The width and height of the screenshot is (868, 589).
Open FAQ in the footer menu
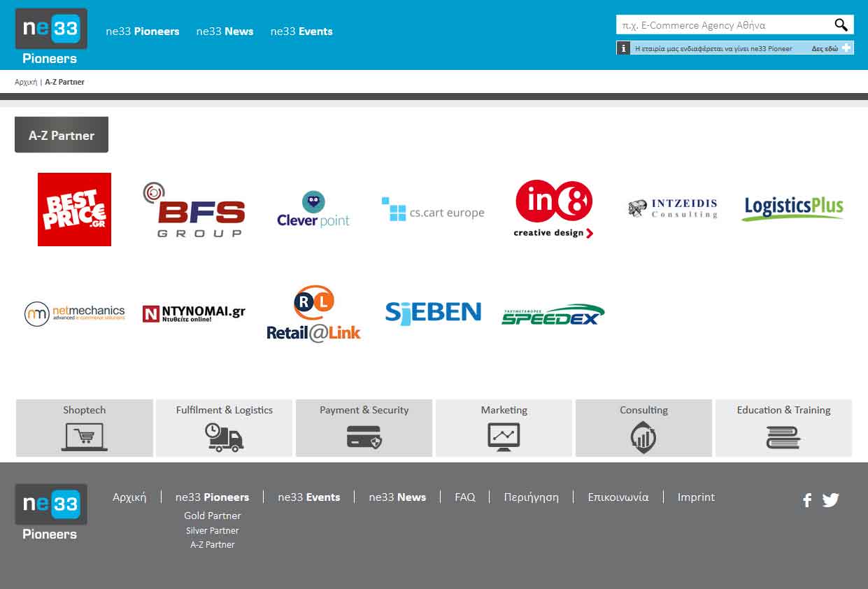click(465, 497)
